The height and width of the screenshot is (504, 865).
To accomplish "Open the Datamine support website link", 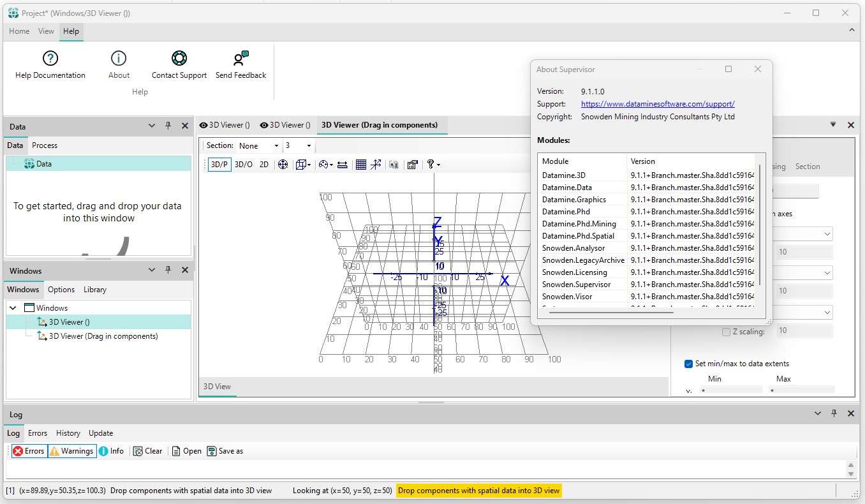I will click(x=658, y=104).
